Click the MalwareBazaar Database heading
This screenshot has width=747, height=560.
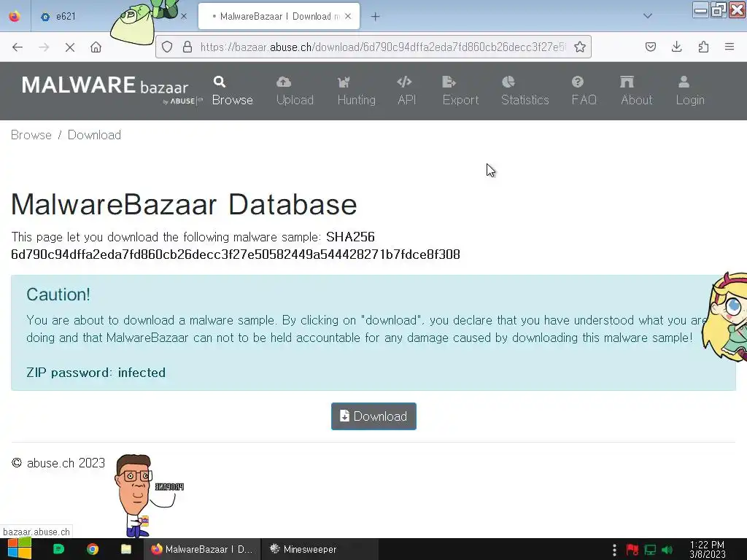[184, 205]
